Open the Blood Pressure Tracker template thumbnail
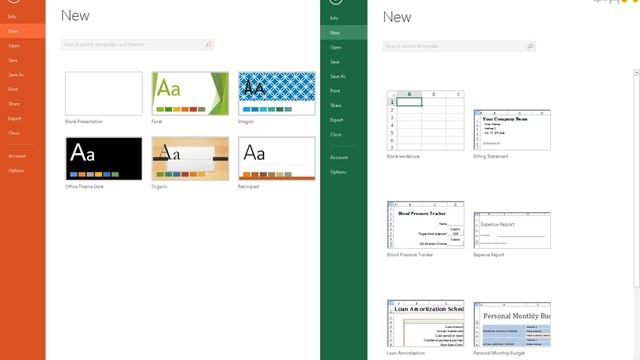The image size is (640, 360). [x=425, y=224]
